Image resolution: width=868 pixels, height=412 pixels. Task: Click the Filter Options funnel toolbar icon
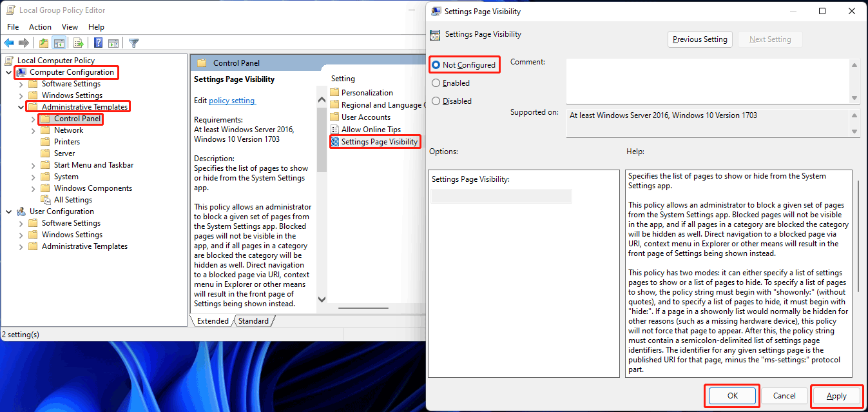click(x=133, y=43)
